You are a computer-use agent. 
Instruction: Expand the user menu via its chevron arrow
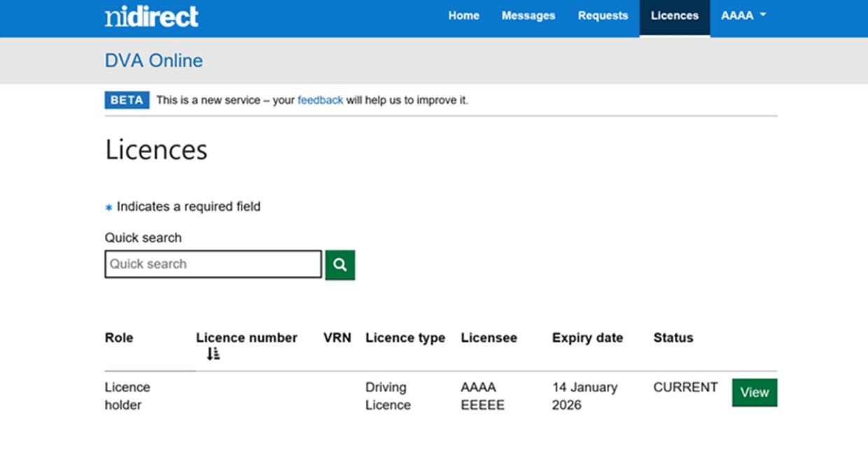pos(762,15)
